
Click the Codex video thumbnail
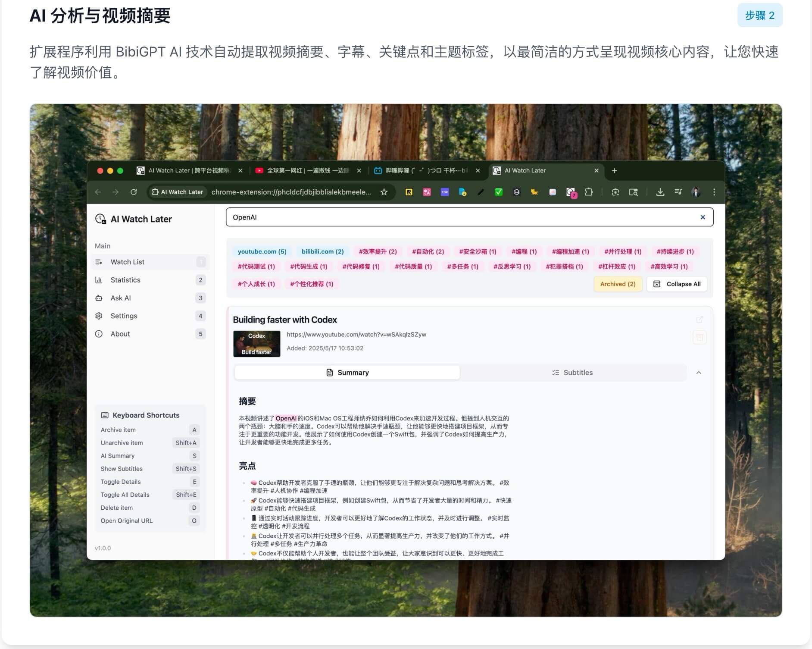tap(256, 344)
